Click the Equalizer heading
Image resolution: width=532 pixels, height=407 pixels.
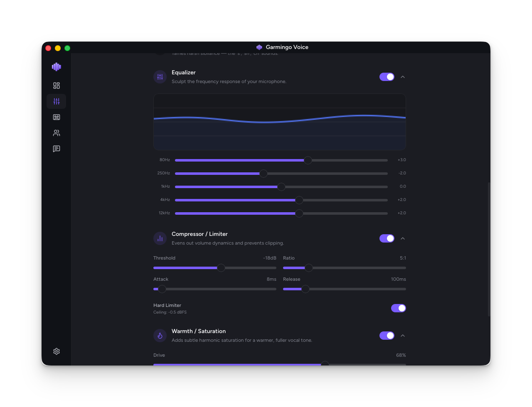[184, 73]
